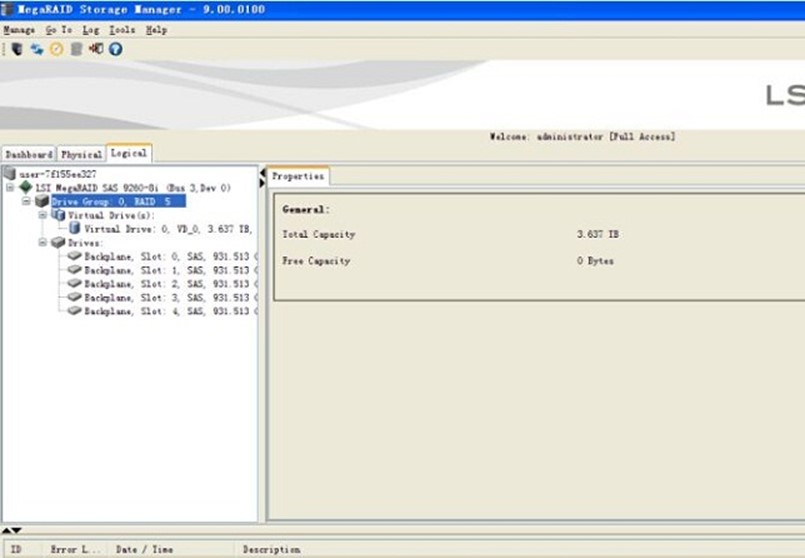Screen dimensions: 805x558
Task: Click the server icon in the toolbar
Action: (x=17, y=48)
